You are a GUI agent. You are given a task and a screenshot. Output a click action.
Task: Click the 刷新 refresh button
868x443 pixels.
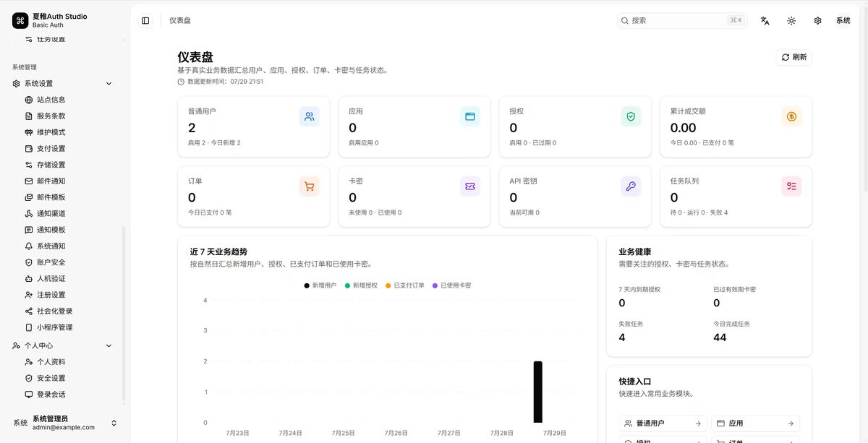(794, 57)
